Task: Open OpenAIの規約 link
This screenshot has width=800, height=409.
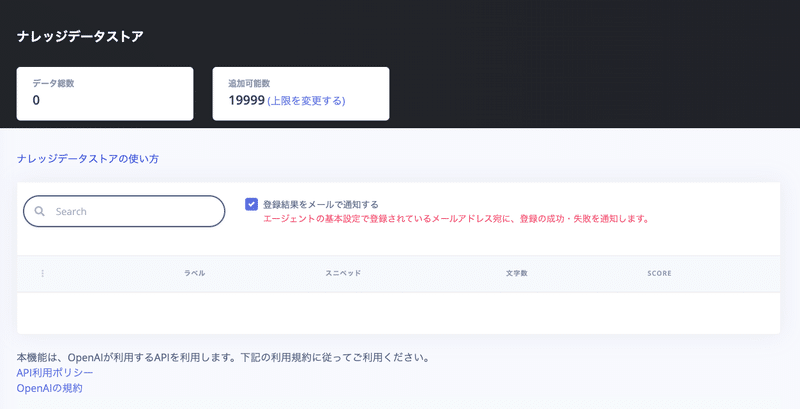Action: click(49, 388)
